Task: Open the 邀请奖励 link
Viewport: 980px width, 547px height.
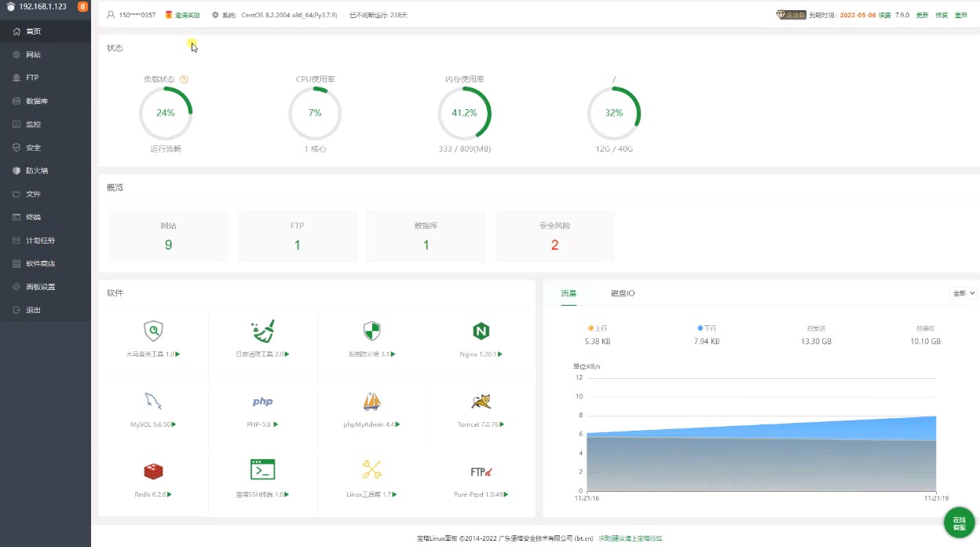Action: pos(187,15)
